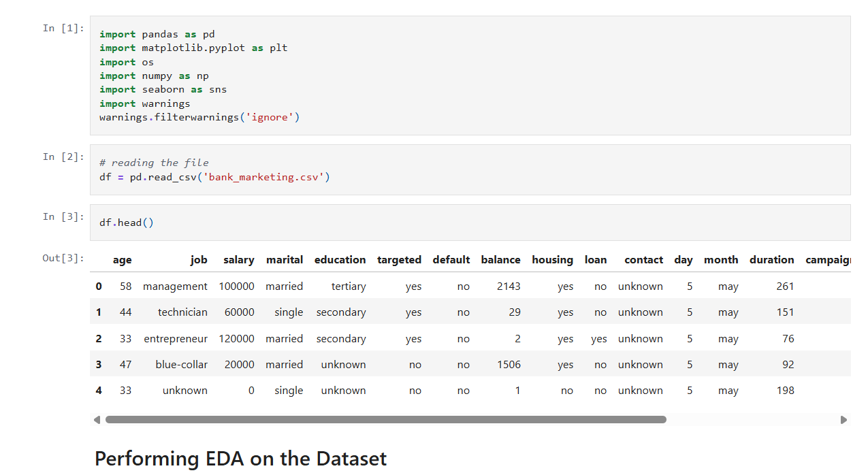Click the In [1] prompt label
Screen dimensions: 868x475
(x=63, y=28)
